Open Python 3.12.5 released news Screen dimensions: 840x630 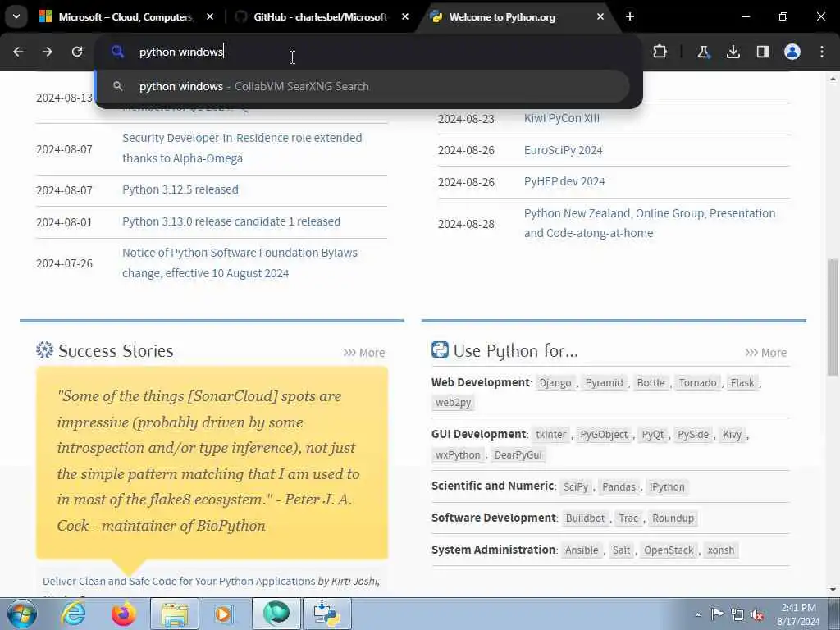tap(180, 189)
